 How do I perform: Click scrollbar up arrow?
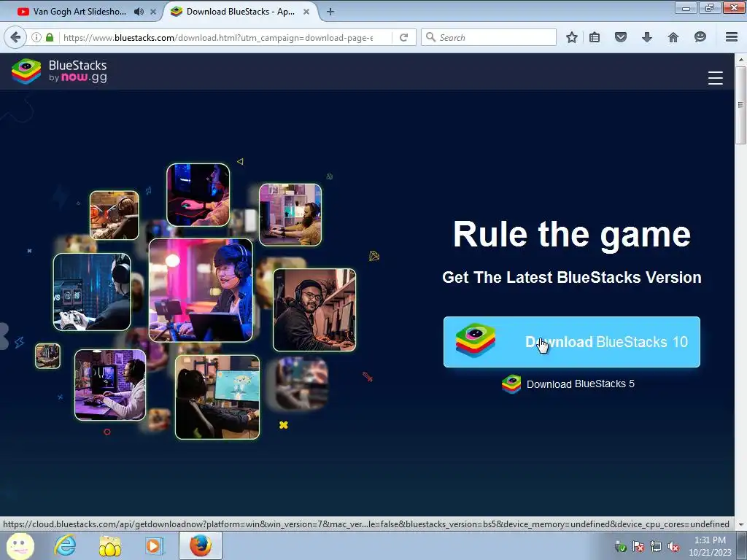click(x=741, y=60)
